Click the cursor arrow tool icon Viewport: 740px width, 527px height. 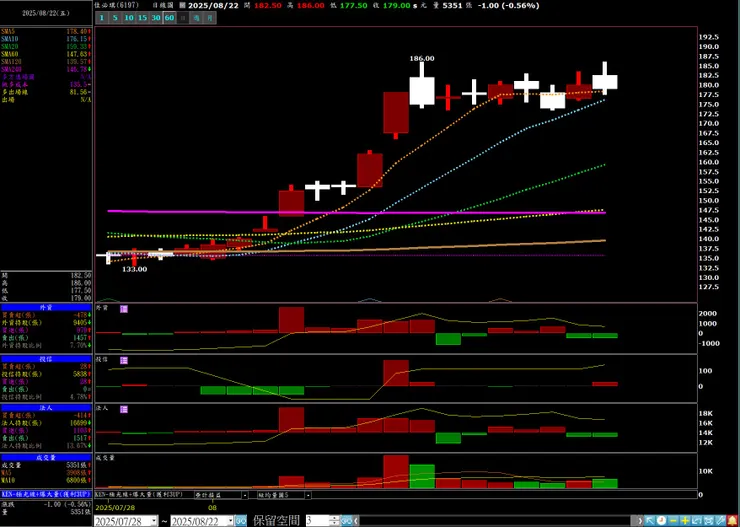click(650, 521)
